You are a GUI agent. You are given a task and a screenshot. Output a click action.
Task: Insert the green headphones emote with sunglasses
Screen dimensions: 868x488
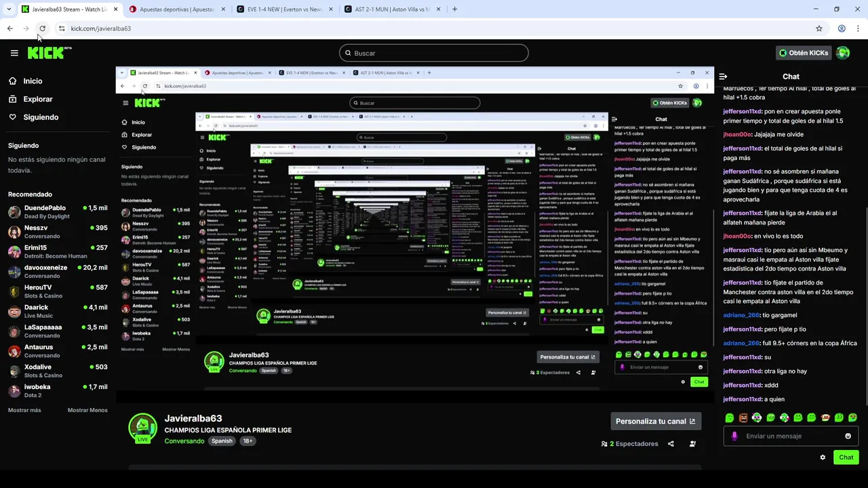click(757, 418)
